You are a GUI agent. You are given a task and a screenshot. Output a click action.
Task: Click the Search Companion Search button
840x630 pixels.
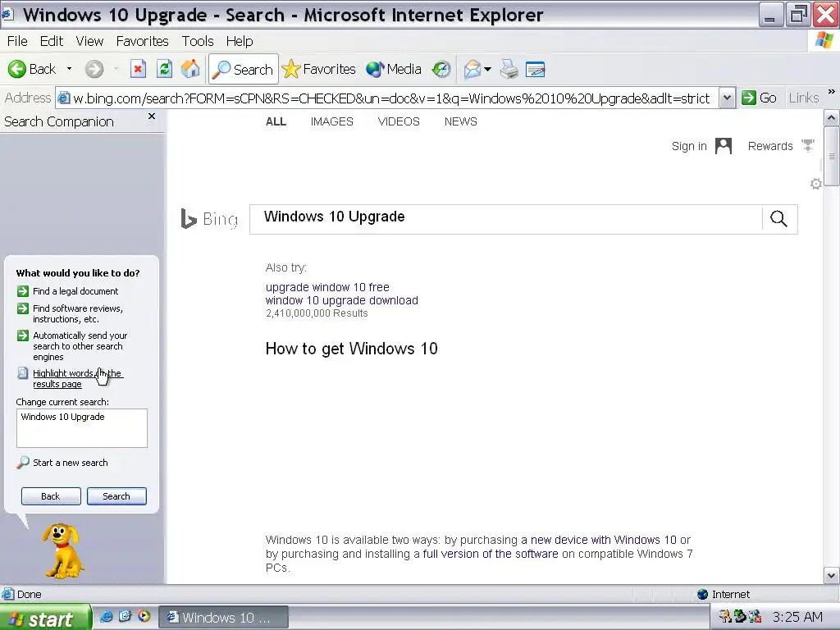[x=116, y=496]
